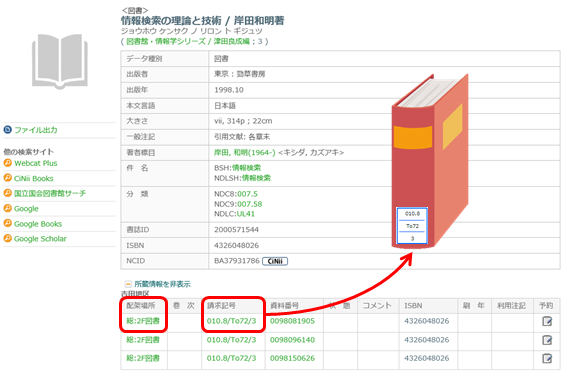Open NDLSH subject 情報検索 link
Screen dimensions: 567x377
tap(256, 178)
